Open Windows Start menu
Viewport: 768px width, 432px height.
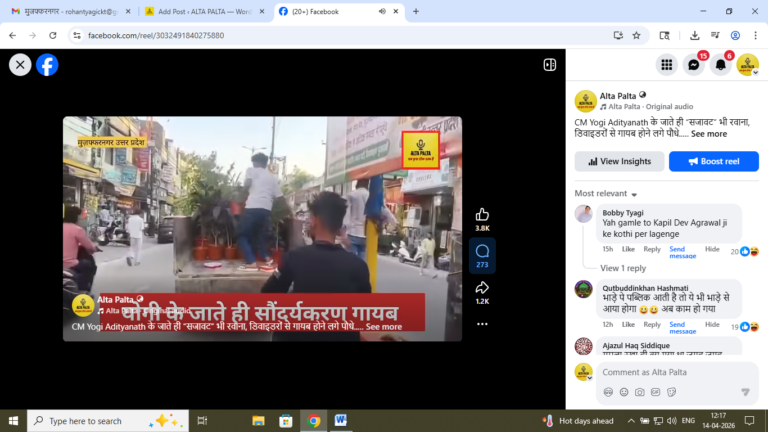pos(13,421)
